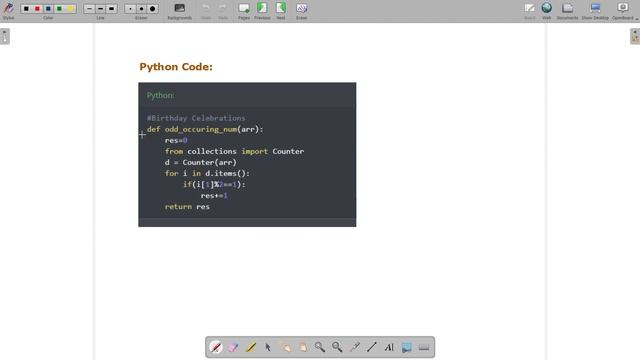Add a new page with Pages

tap(244, 11)
